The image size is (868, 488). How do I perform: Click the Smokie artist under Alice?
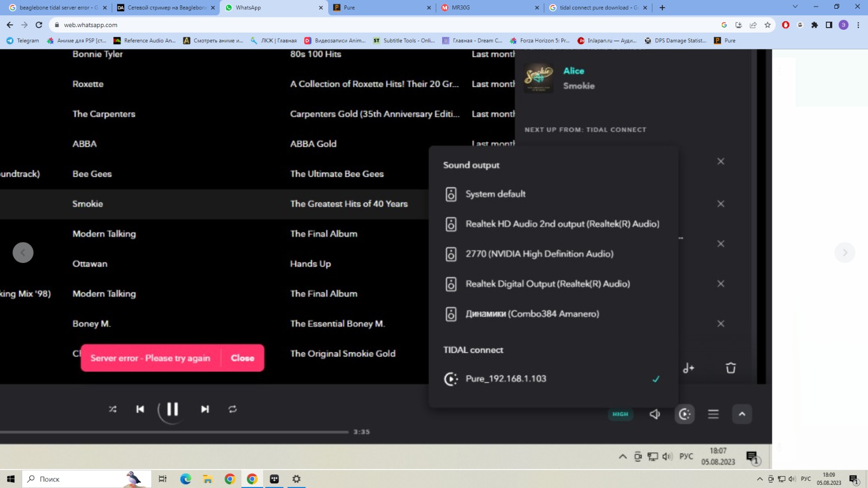(579, 86)
